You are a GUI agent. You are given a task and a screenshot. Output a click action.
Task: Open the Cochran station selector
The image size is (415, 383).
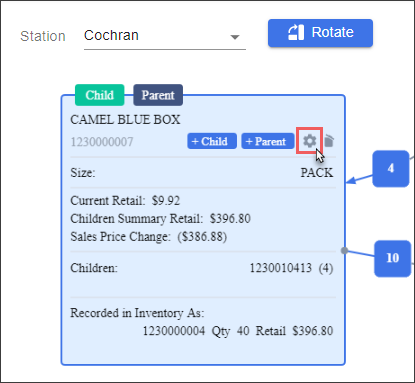pyautogui.click(x=165, y=36)
